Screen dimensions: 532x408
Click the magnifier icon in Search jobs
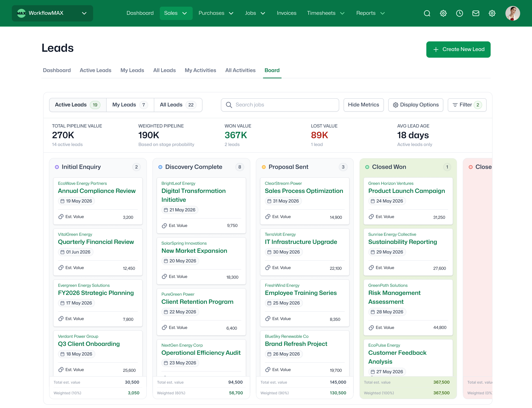click(229, 105)
